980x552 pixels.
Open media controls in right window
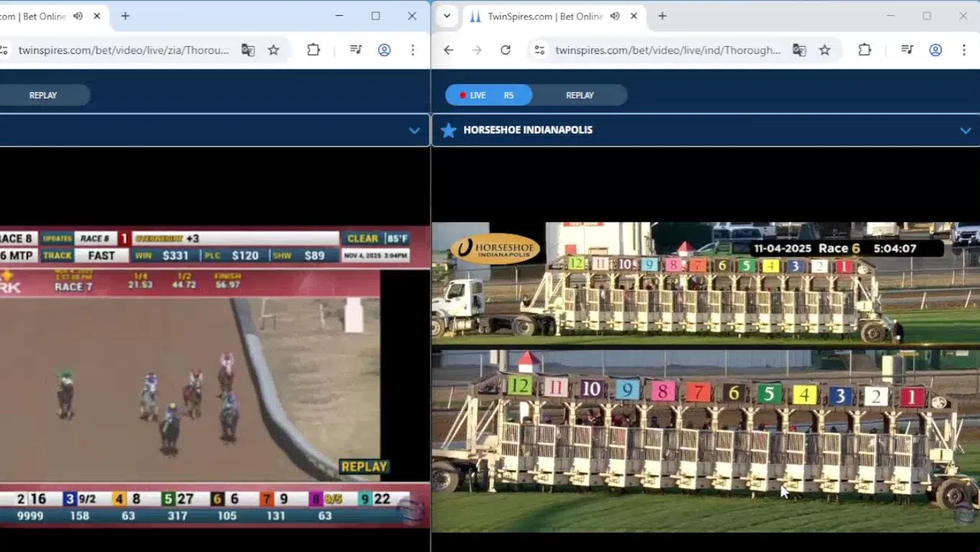tap(907, 50)
